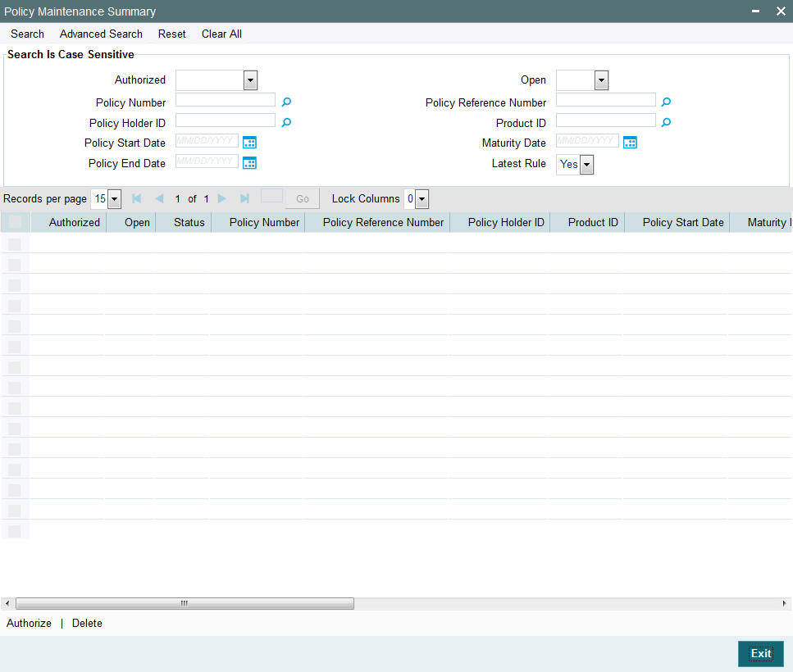Click the Policy End Date input field
This screenshot has height=672, width=793.
[207, 161]
